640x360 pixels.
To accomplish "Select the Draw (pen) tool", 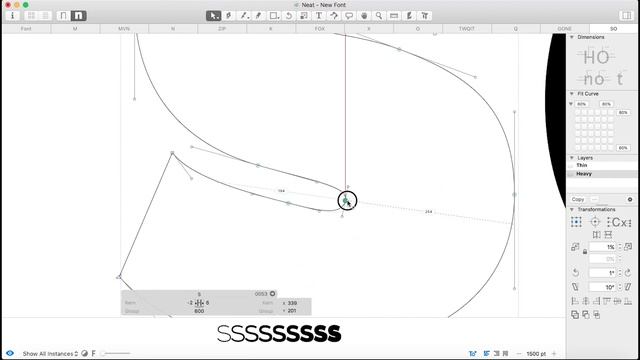I will coord(229,16).
